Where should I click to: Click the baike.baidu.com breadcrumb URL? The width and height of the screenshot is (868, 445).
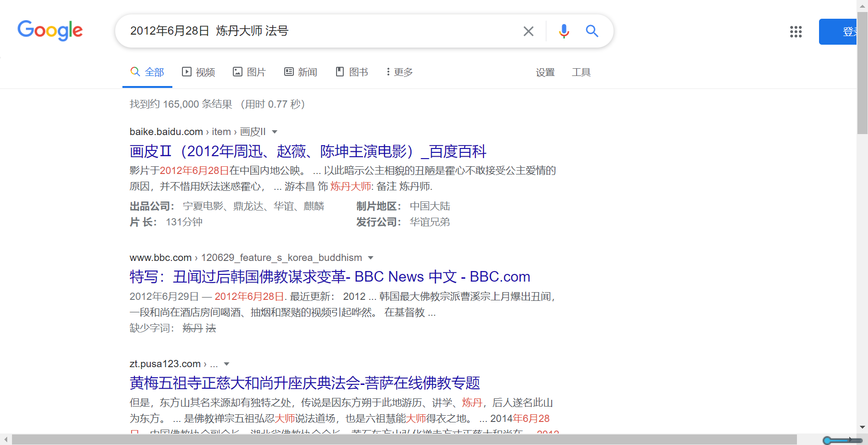[197, 132]
